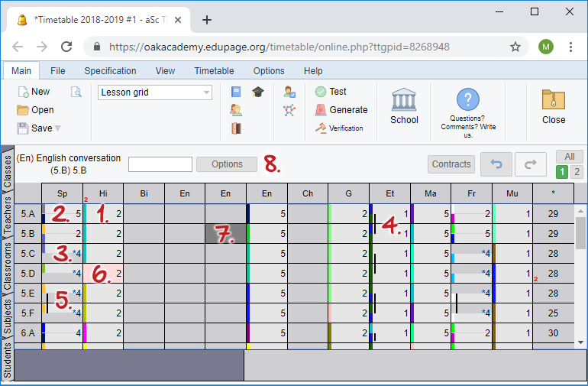The height and width of the screenshot is (386, 588).
Task: Click the Generate timetable icon
Action: pos(321,110)
